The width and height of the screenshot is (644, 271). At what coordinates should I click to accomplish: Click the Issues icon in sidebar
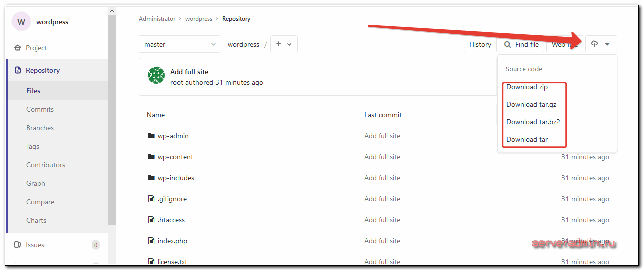pos(18,245)
